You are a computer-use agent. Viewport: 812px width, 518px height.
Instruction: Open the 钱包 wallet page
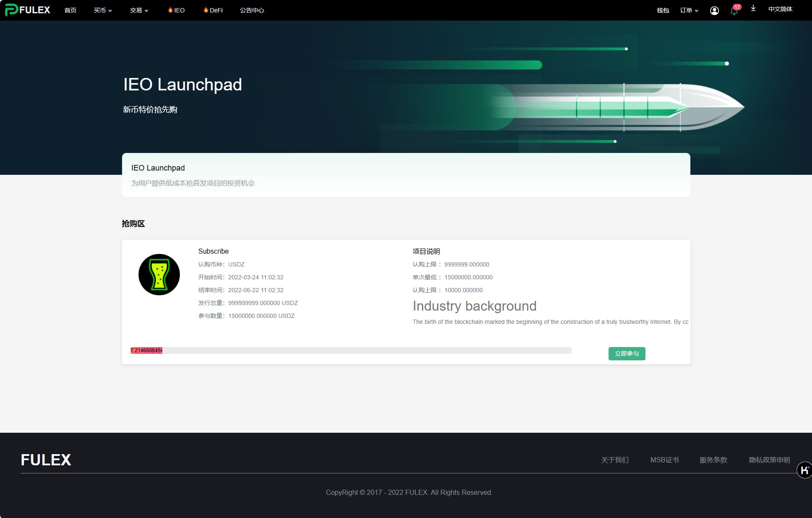(663, 10)
